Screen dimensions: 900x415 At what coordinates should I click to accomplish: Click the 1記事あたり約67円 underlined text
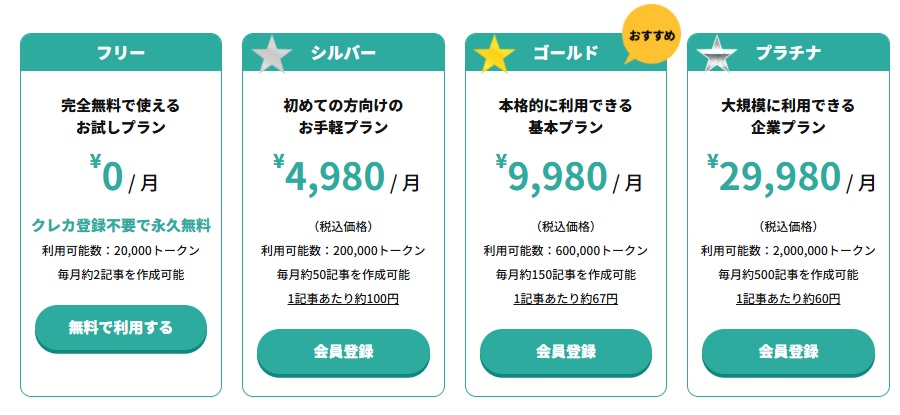click(x=566, y=298)
